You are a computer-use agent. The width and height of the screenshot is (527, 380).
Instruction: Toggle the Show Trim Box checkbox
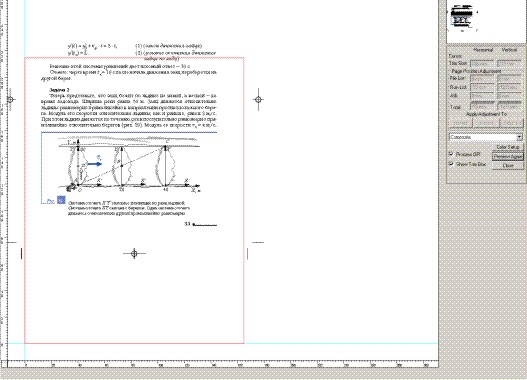[x=451, y=164]
